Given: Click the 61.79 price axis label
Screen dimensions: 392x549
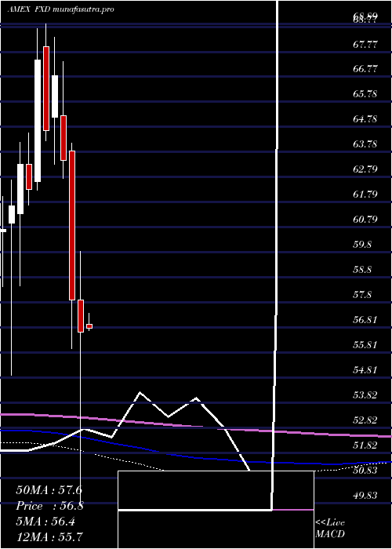Looking at the screenshot, I should 365,194.
